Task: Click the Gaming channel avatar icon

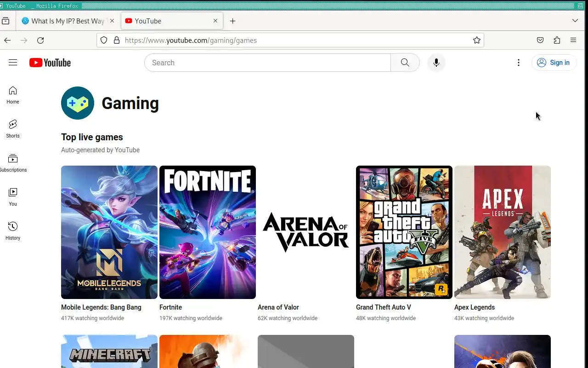Action: pos(78,103)
